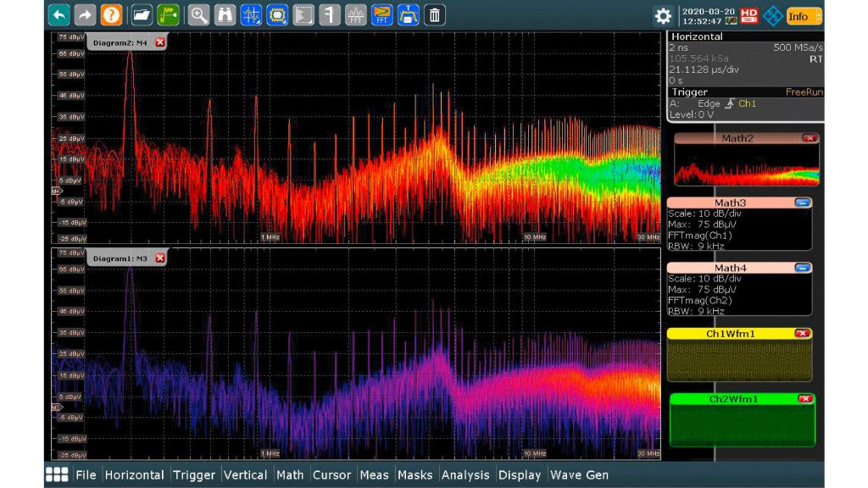Open the settings gear icon
This screenshot has width=868, height=488.
[663, 16]
